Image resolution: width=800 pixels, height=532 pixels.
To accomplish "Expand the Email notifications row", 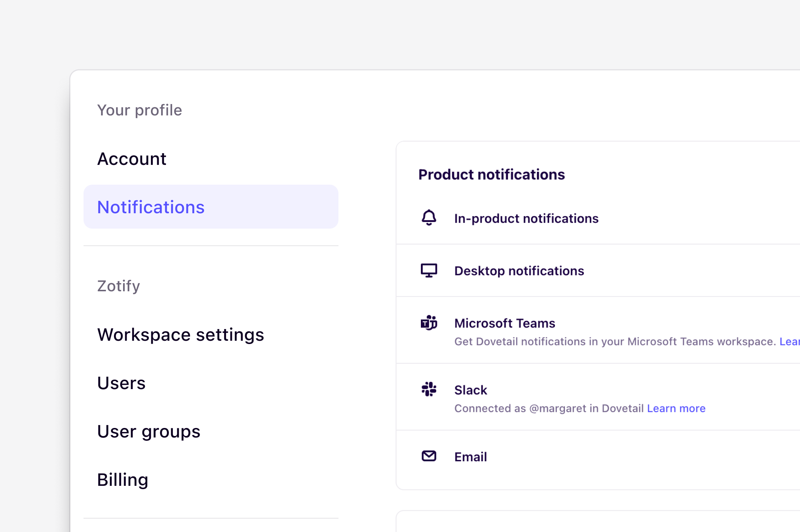I will [x=470, y=456].
